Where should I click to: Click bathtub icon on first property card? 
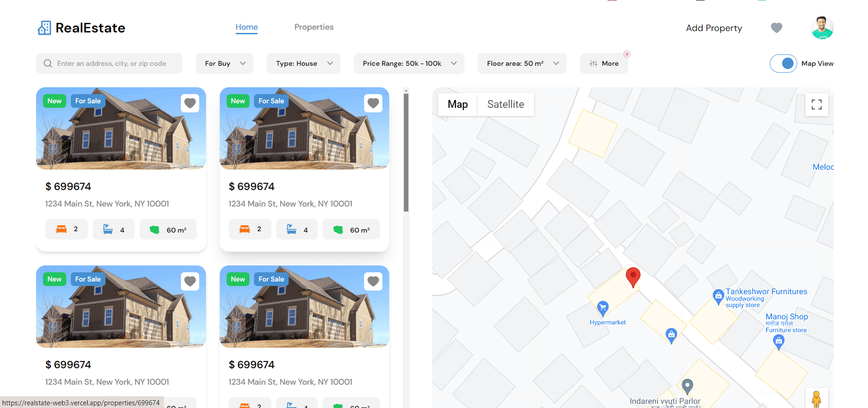[108, 229]
